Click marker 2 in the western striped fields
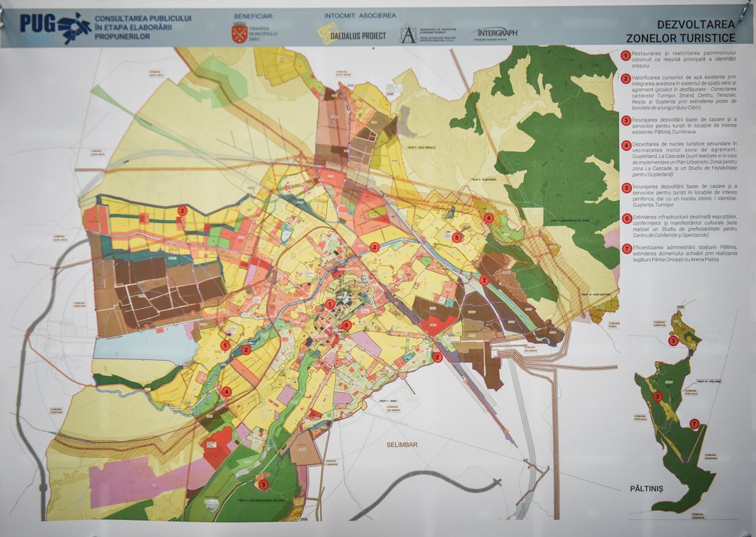 pyautogui.click(x=182, y=210)
